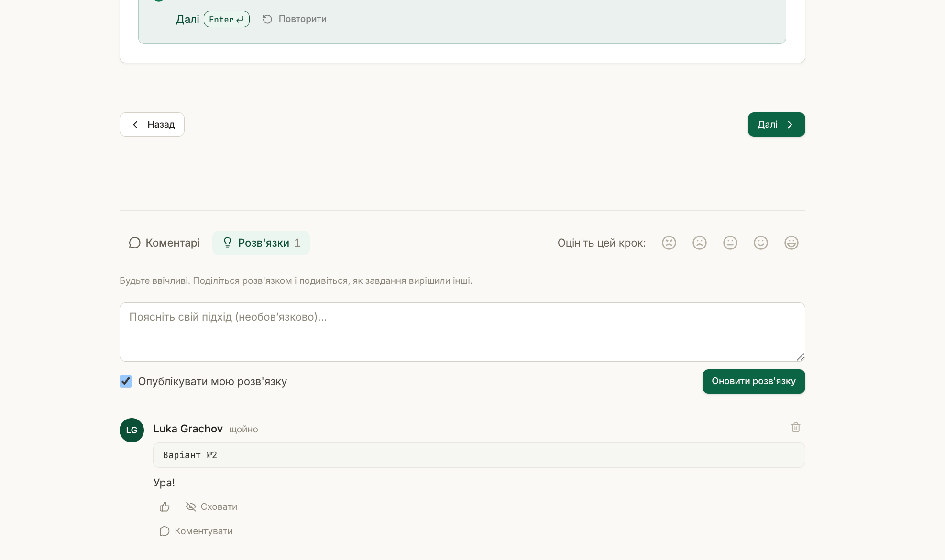Rate step with the smiling face icon

click(761, 243)
